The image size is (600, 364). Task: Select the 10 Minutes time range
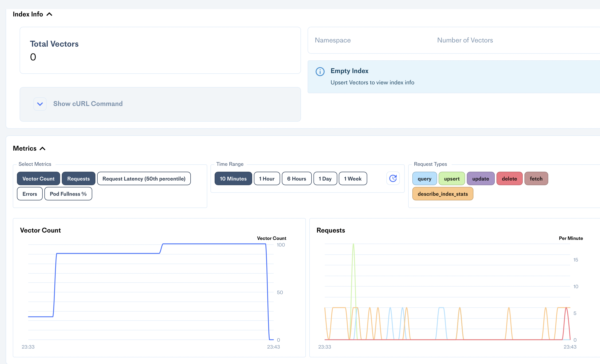[233, 179]
